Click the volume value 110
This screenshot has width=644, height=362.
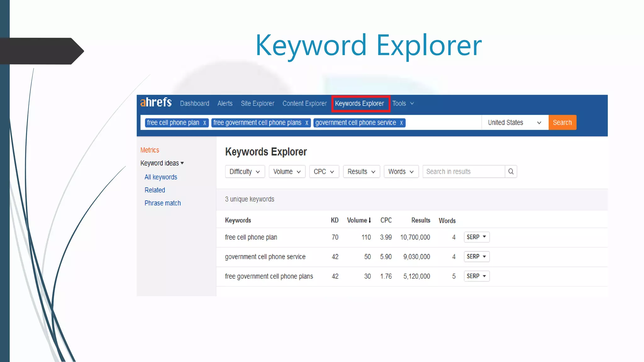(x=366, y=237)
